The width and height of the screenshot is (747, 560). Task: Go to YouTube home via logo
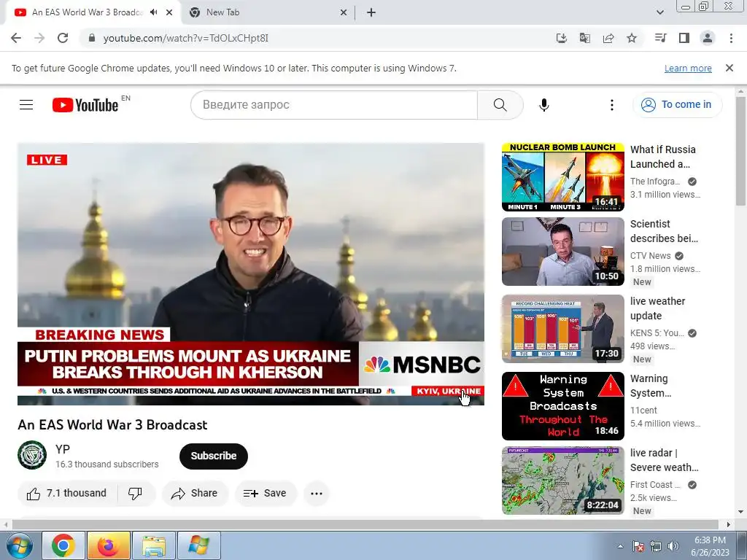86,105
